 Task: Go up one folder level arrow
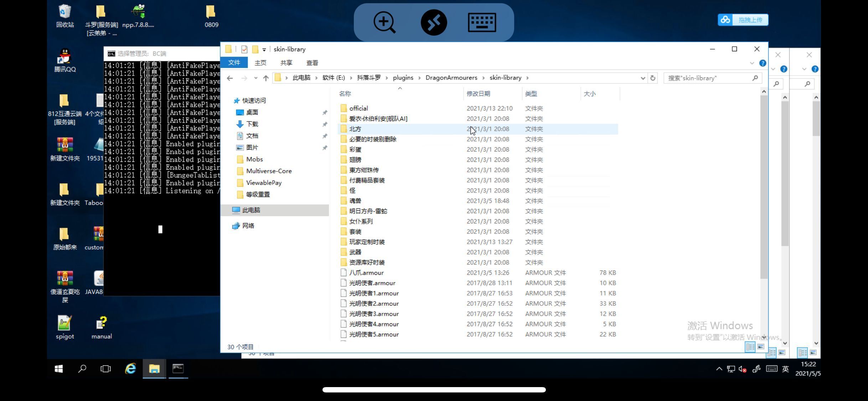click(266, 78)
